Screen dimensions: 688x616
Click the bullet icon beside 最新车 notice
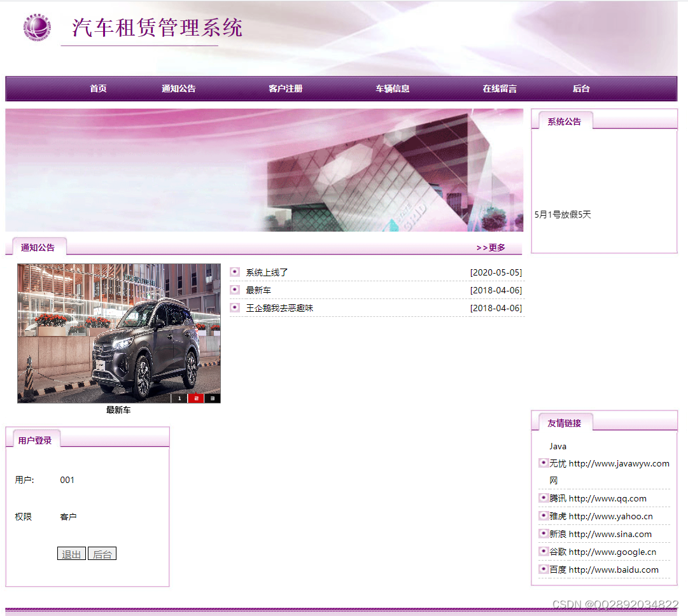235,290
